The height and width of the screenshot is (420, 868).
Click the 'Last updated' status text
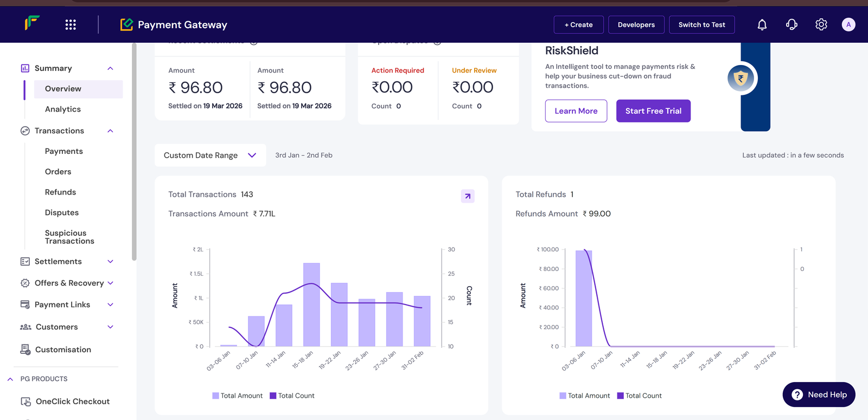pos(793,155)
